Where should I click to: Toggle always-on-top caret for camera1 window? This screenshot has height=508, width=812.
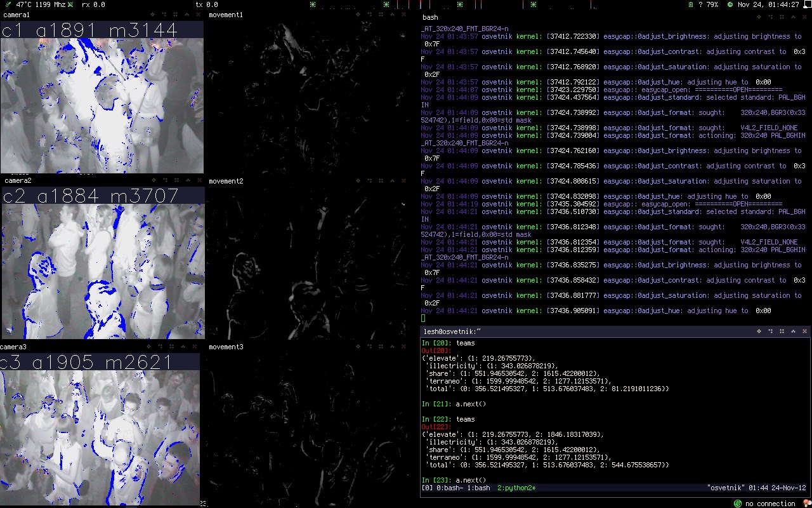pyautogui.click(x=187, y=14)
